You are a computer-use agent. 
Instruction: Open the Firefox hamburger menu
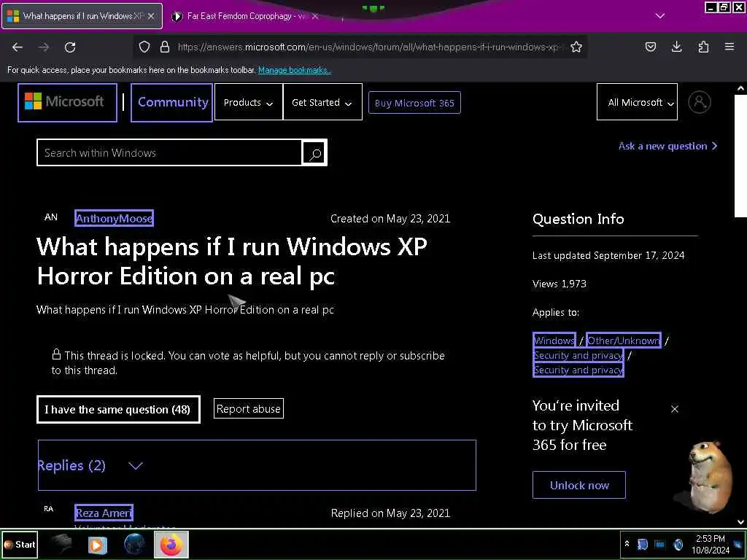coord(729,47)
